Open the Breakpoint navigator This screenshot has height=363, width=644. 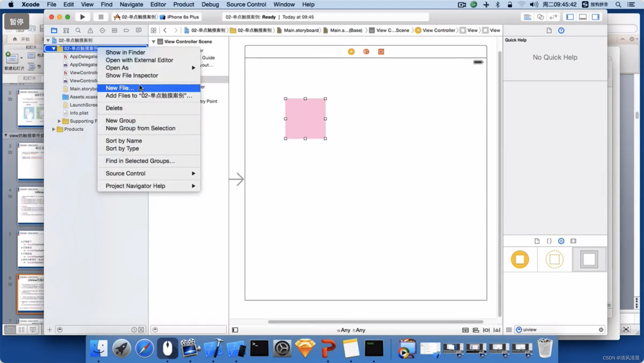(x=126, y=30)
